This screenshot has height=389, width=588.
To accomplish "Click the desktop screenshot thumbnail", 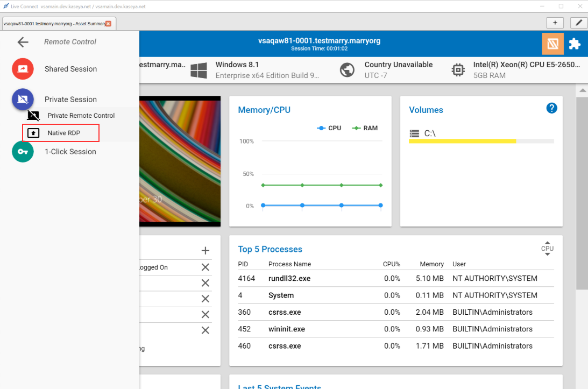I will coord(180,161).
